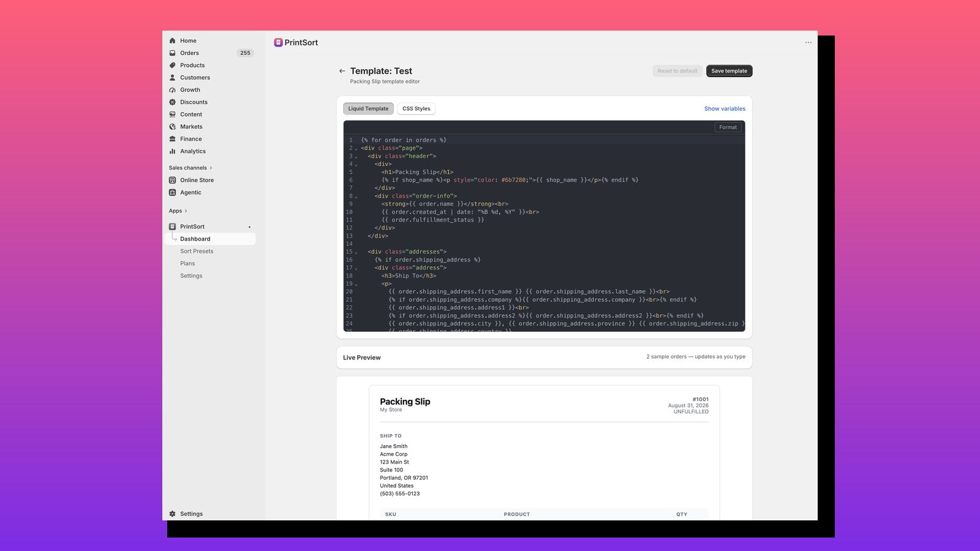This screenshot has width=980, height=551.
Task: Click the Save template button
Action: [x=729, y=71]
